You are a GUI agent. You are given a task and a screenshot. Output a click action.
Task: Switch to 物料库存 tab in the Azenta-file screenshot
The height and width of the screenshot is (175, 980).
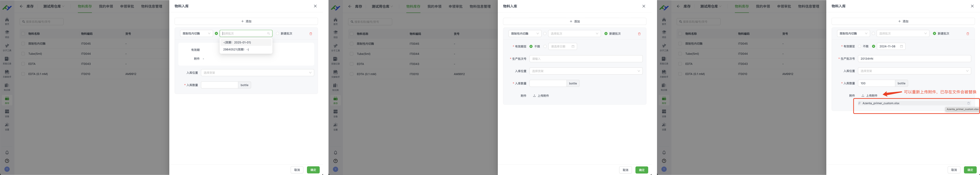(x=742, y=6)
